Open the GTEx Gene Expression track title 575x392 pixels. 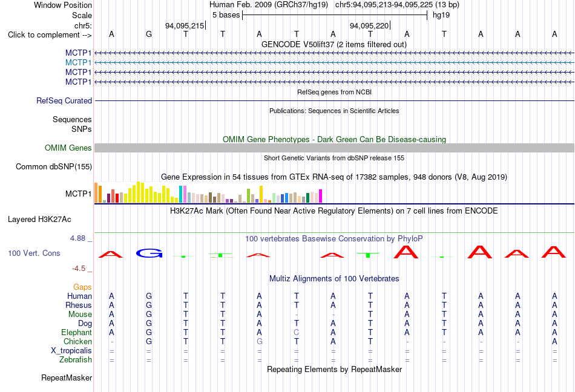[333, 177]
